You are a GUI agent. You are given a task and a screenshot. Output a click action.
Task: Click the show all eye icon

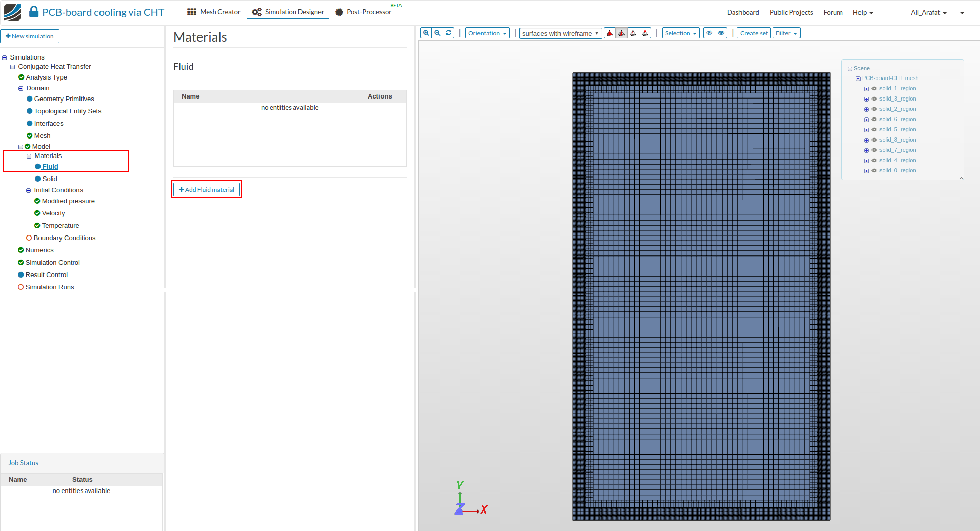click(721, 33)
